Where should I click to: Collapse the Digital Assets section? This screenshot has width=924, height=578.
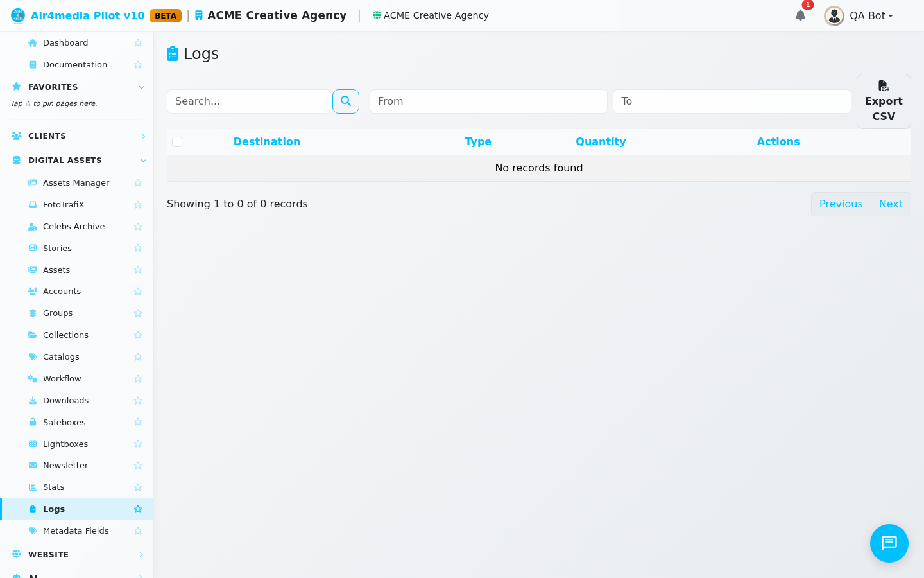pos(77,161)
